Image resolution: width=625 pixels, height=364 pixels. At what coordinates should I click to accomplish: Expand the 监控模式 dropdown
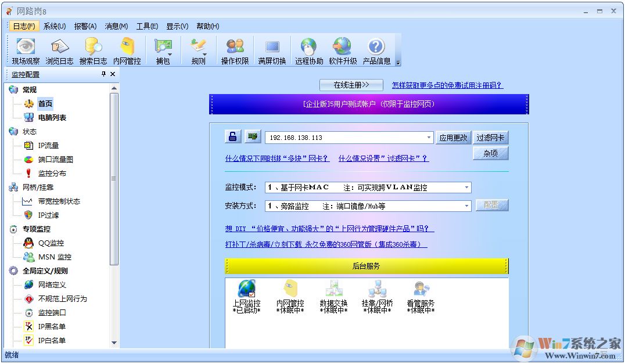[x=466, y=187]
